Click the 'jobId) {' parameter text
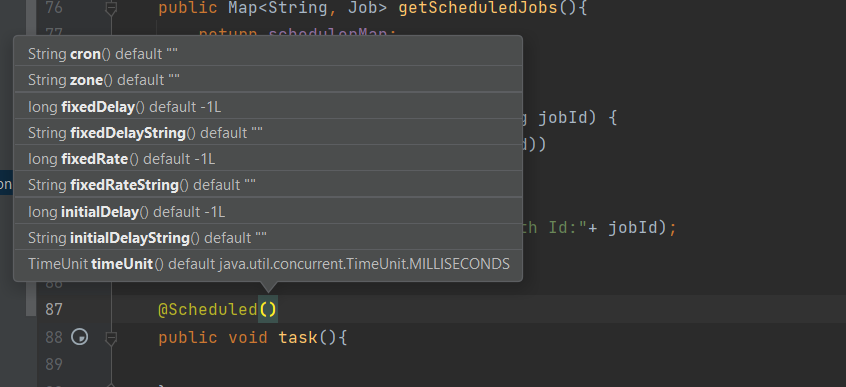Screen dimensions: 846x387 point(578,117)
